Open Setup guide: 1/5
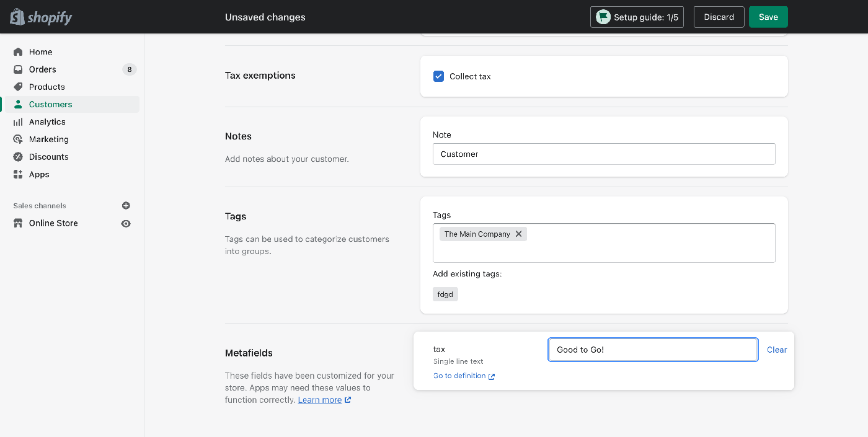Image resolution: width=868 pixels, height=437 pixels. click(637, 17)
